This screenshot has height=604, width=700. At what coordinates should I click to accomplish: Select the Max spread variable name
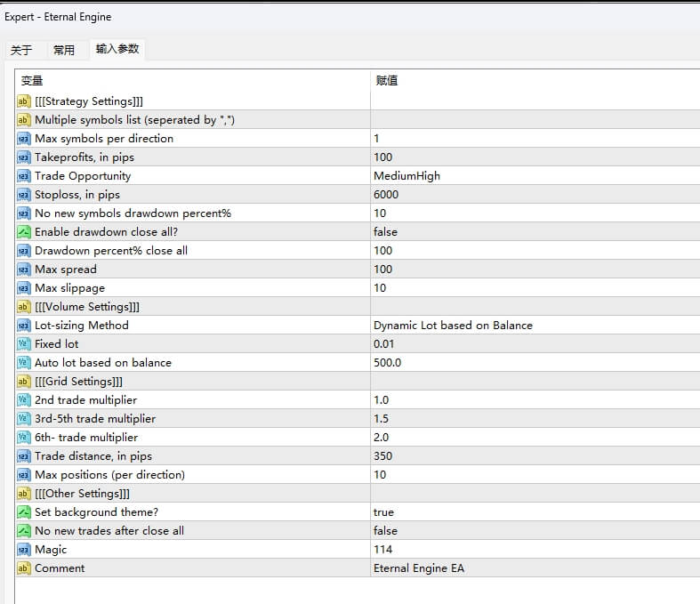[66, 270]
